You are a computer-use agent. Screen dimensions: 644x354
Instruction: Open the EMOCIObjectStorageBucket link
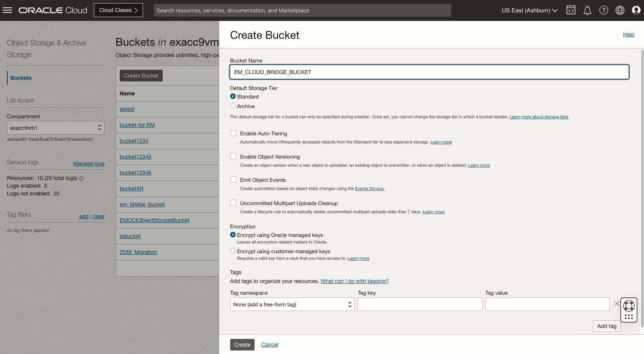click(x=154, y=220)
